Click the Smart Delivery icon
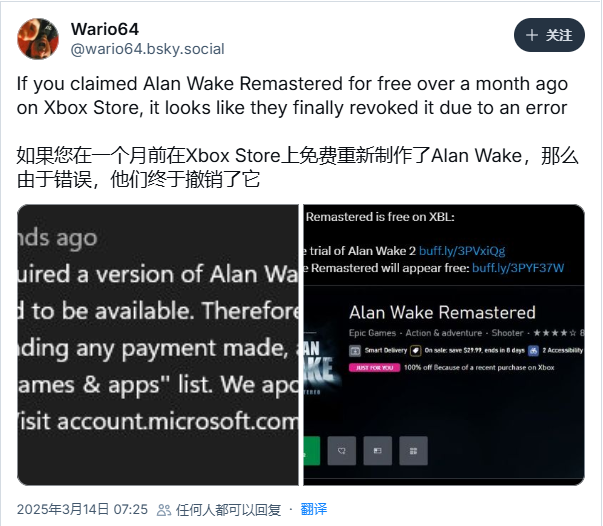The image size is (603, 526). [x=355, y=350]
